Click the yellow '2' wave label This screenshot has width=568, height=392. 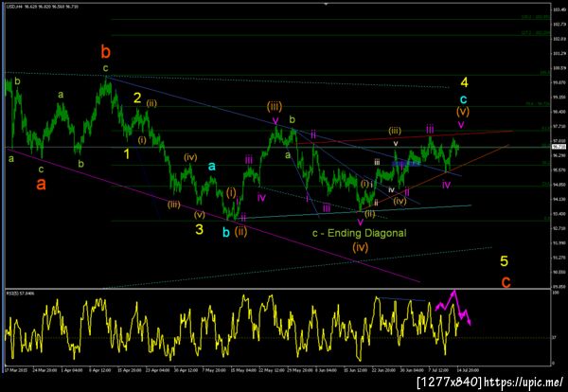[137, 98]
